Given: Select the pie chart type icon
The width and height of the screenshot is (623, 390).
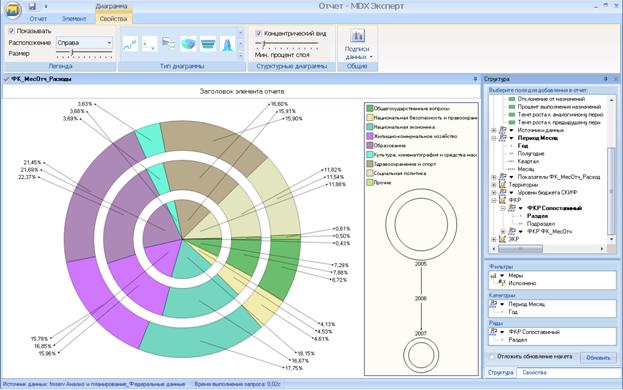Looking at the screenshot, I should tap(188, 44).
